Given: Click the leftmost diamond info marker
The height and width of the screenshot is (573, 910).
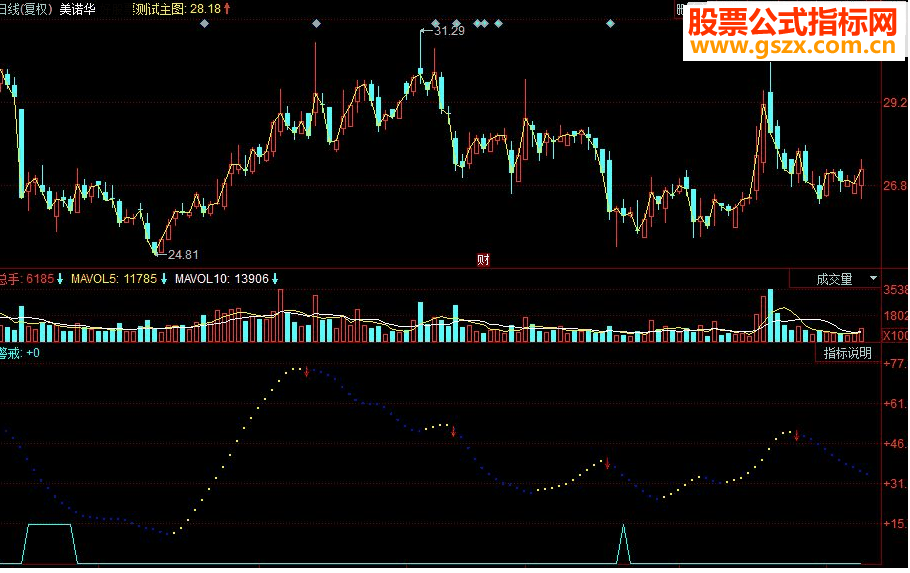Looking at the screenshot, I should pyautogui.click(x=204, y=24).
